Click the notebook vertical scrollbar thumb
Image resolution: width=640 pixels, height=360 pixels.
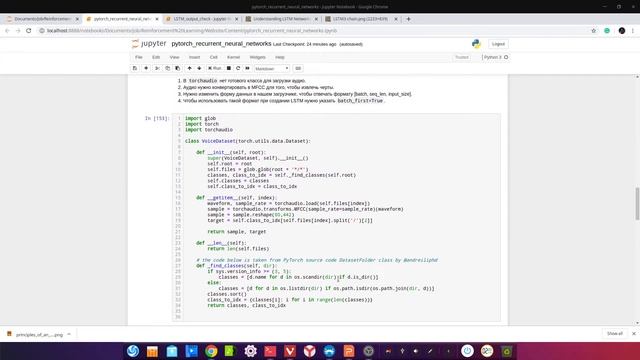[x=637, y=204]
